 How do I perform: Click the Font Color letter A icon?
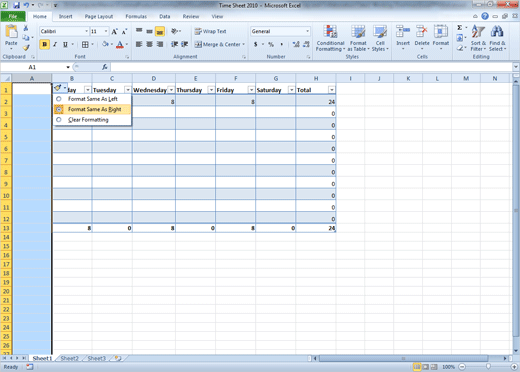[x=120, y=44]
